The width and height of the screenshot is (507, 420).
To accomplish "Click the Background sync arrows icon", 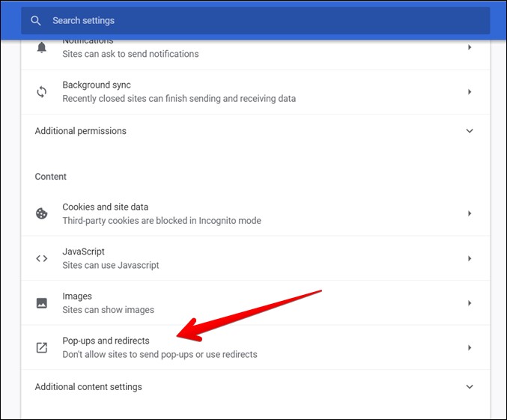I will click(41, 92).
